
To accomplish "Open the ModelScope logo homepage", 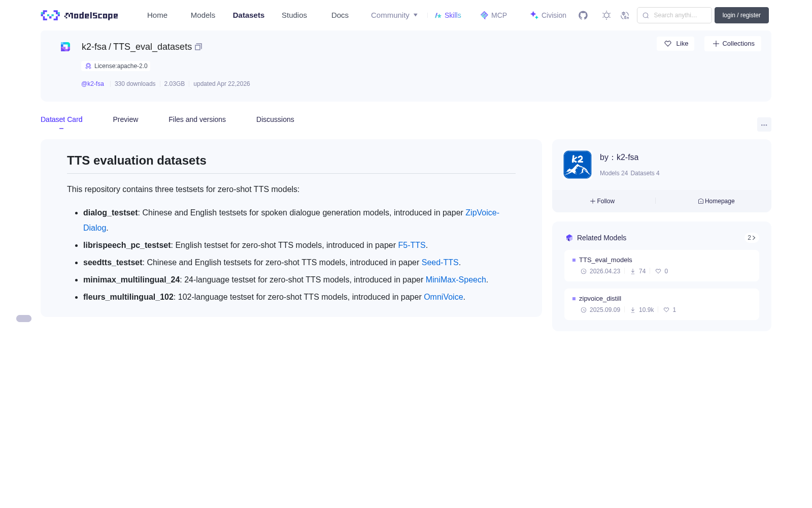I will pos(79,15).
